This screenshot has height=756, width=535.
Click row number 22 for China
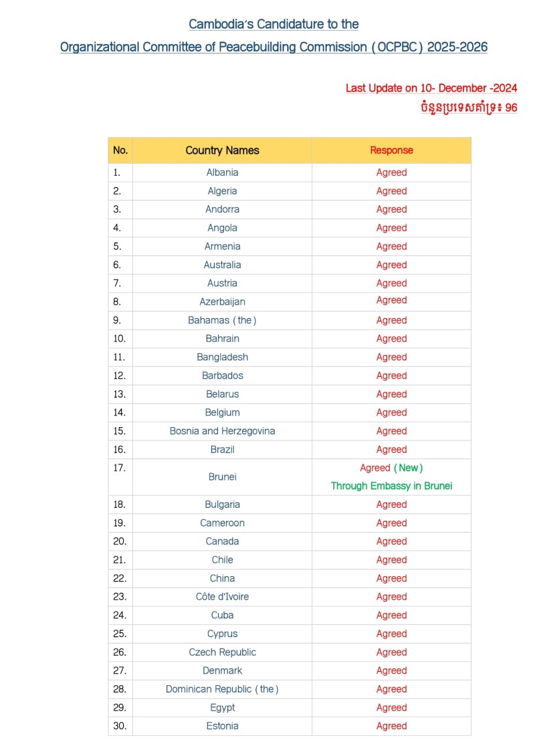120,579
